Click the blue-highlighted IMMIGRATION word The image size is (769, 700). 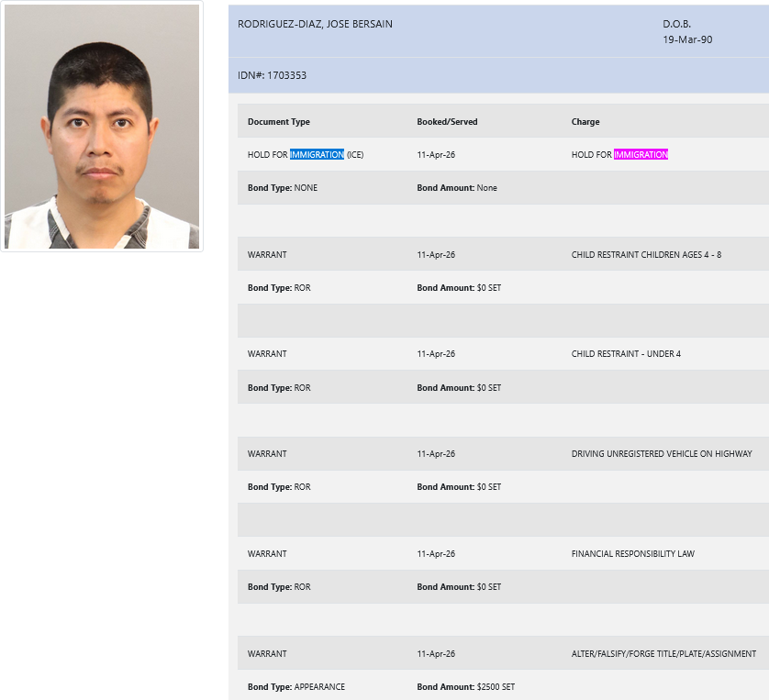(x=317, y=155)
